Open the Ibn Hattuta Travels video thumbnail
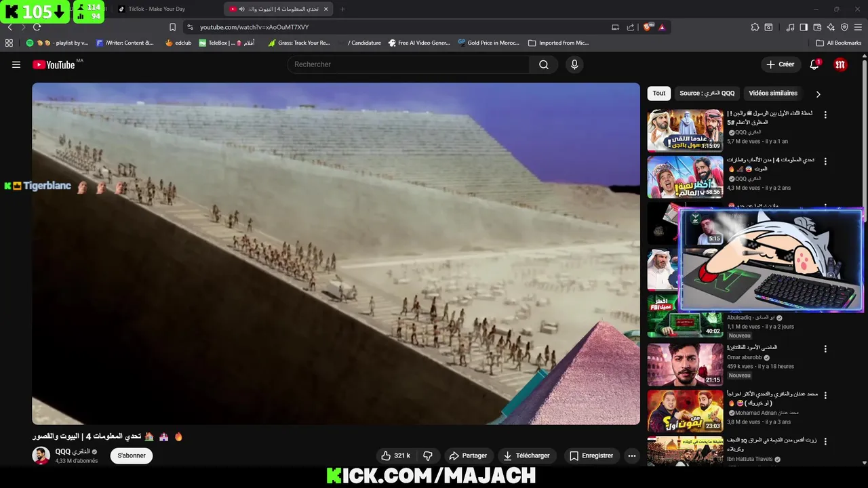The width and height of the screenshot is (868, 488). 685,451
